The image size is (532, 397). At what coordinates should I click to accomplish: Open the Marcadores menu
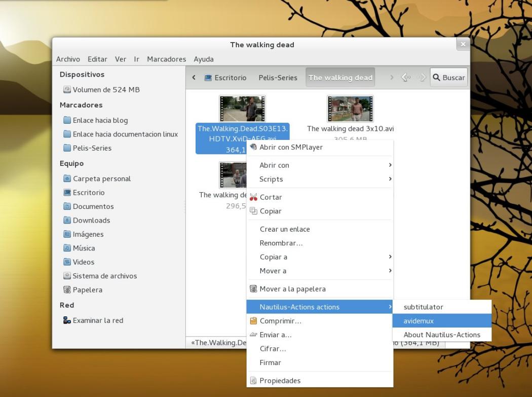[167, 59]
